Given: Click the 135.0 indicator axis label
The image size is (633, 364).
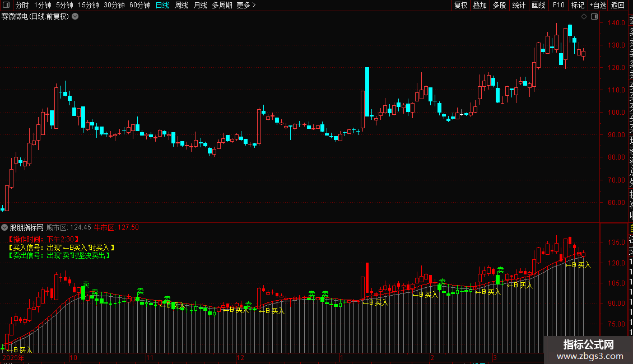Looking at the screenshot, I should click(x=616, y=242).
